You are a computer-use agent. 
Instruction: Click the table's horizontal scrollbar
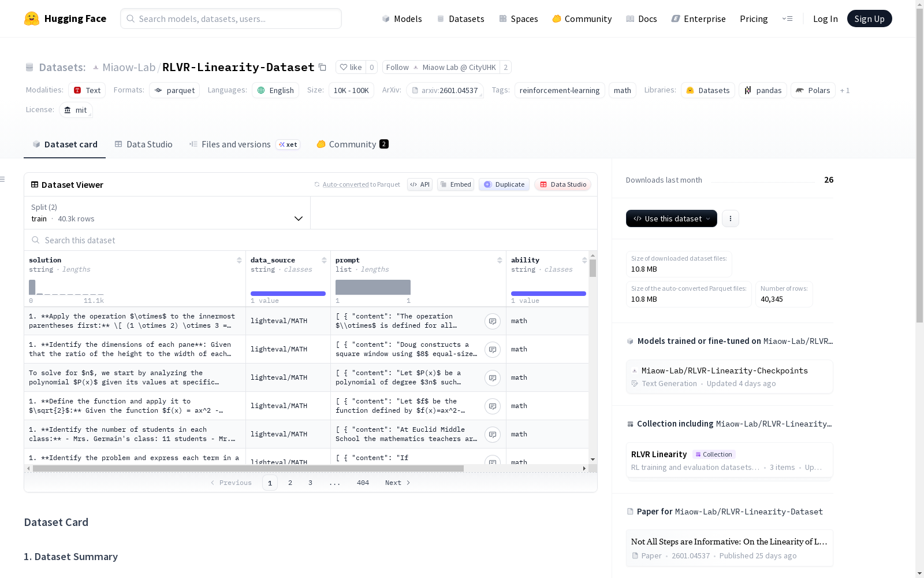click(x=248, y=469)
